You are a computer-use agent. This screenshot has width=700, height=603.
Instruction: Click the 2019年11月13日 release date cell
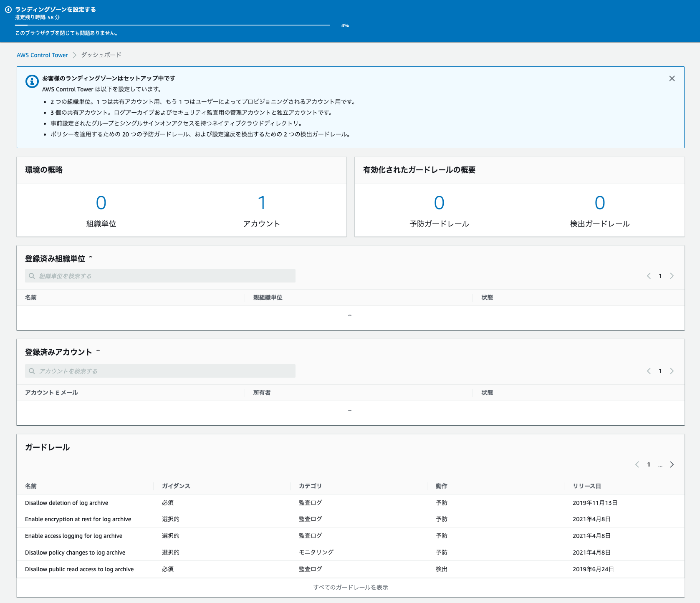point(595,503)
